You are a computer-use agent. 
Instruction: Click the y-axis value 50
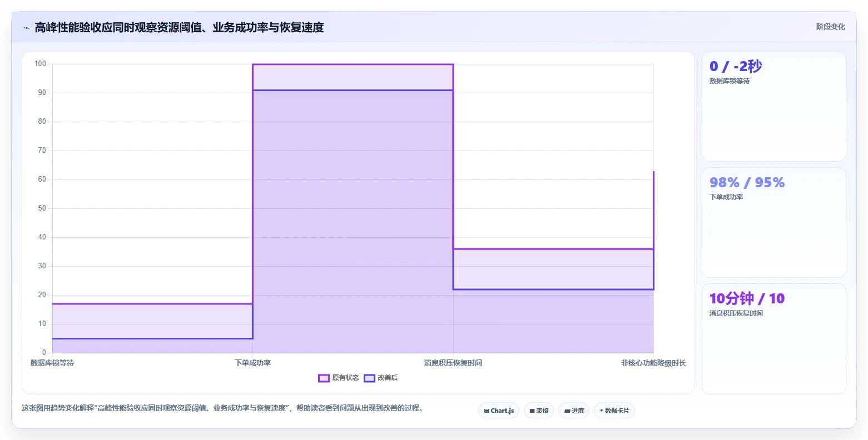(x=42, y=208)
